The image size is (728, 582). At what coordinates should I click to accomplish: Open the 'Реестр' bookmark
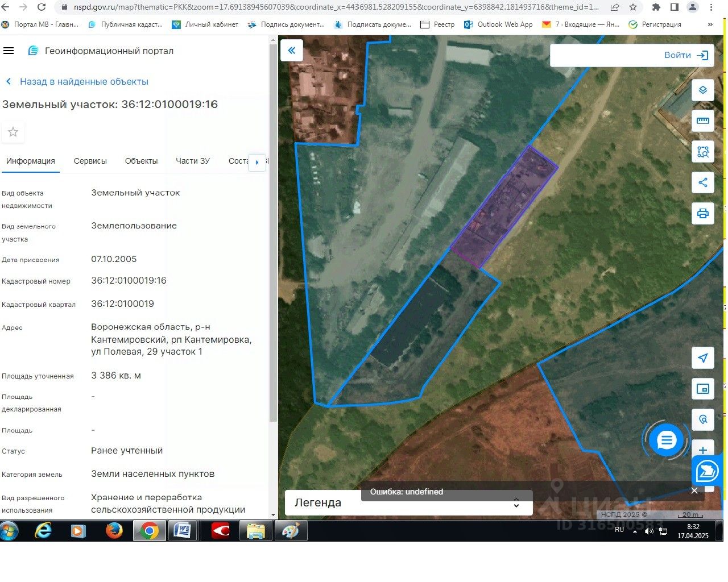coord(437,24)
